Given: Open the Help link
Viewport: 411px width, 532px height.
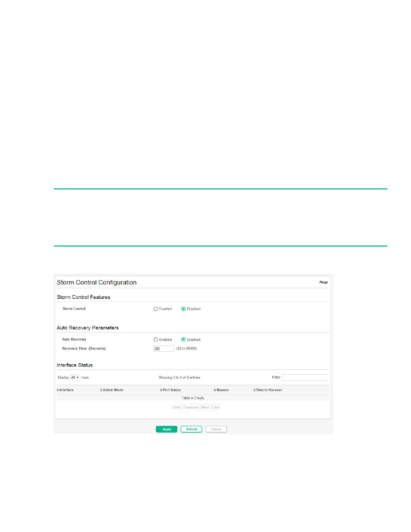Looking at the screenshot, I should 323,282.
